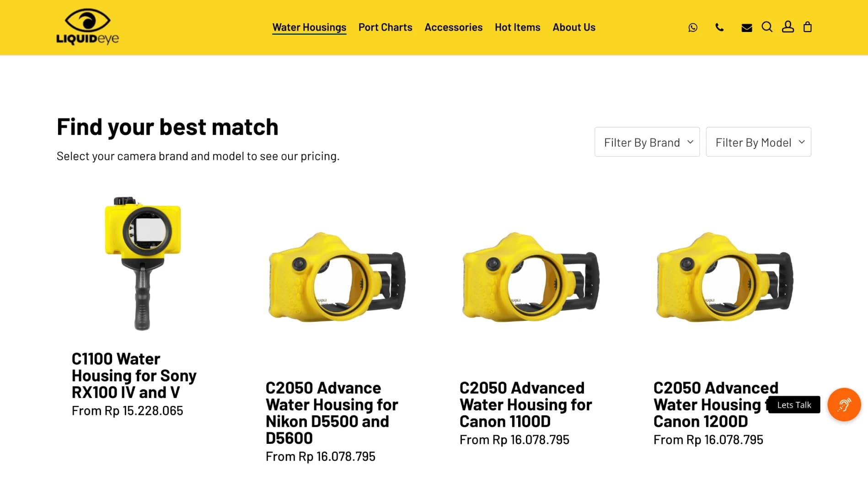This screenshot has height=495, width=868.
Task: Click C1100 Water Housing for Sony title
Action: click(x=134, y=375)
